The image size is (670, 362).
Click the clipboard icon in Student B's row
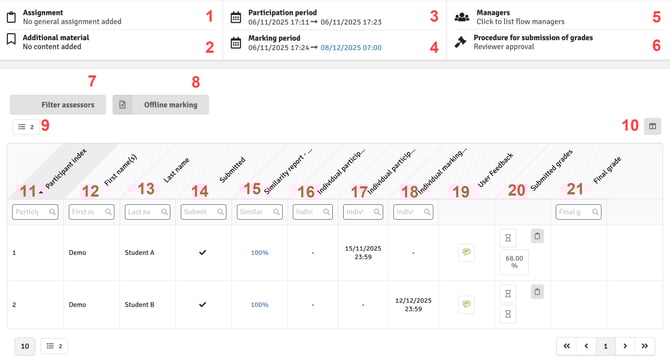pos(537,292)
